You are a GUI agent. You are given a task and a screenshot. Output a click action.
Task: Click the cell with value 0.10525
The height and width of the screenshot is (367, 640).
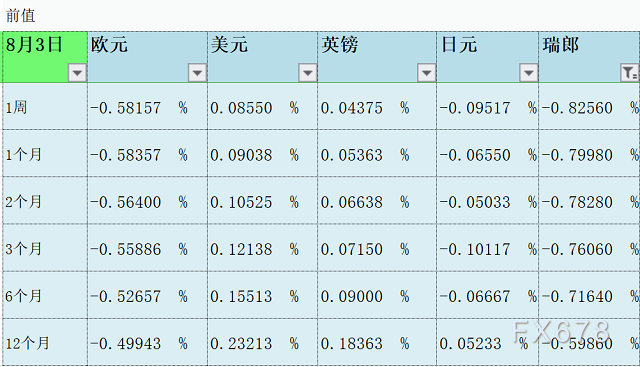[262, 200]
